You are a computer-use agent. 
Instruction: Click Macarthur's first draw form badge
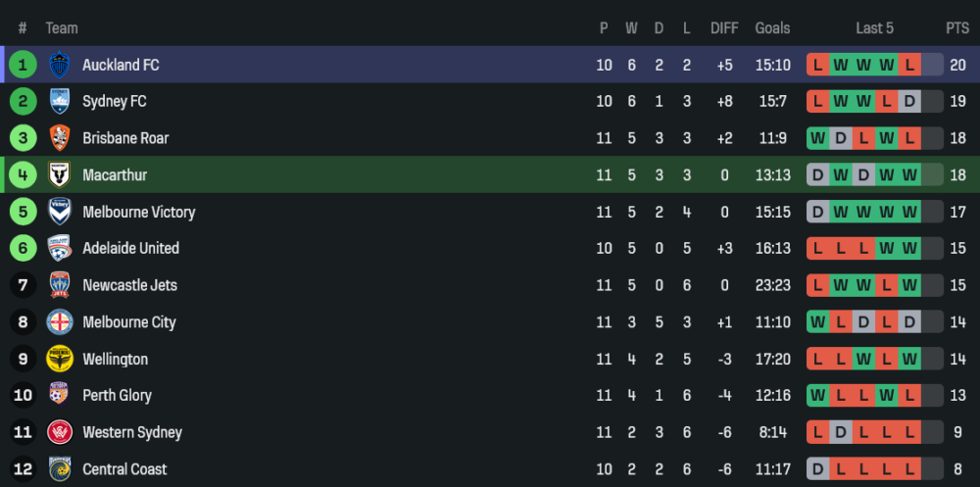[x=816, y=175]
